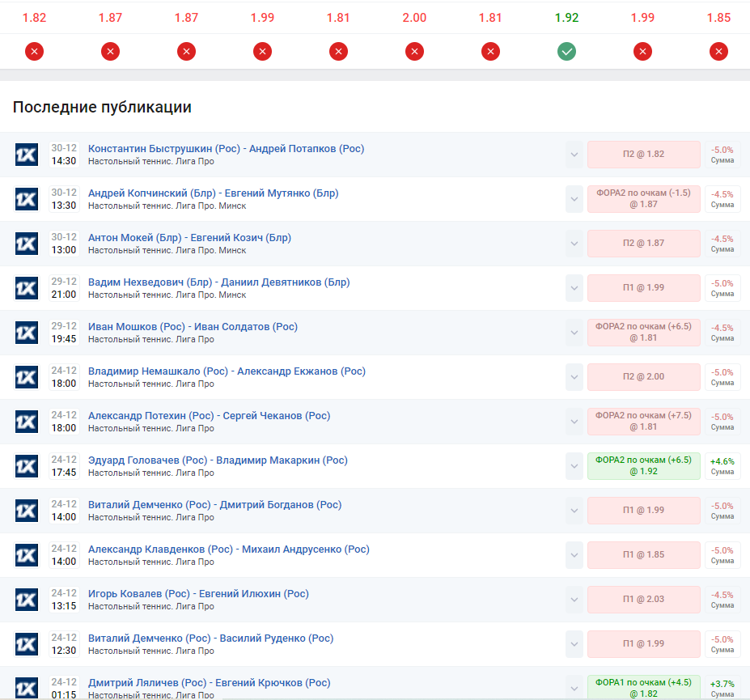Click the 1X bookmaker icon for Антон Мокей match
Screen dimensions: 750x700
tap(27, 244)
